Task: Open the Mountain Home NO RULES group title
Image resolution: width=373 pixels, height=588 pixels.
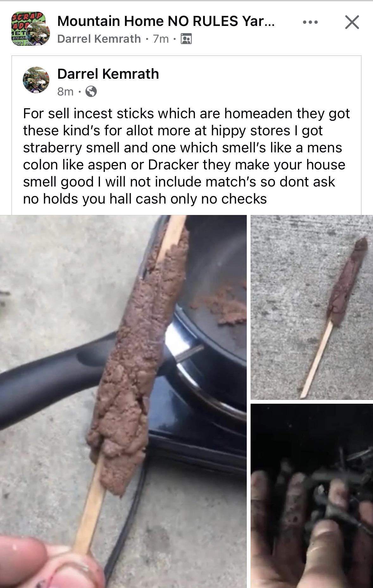Action: (166, 21)
